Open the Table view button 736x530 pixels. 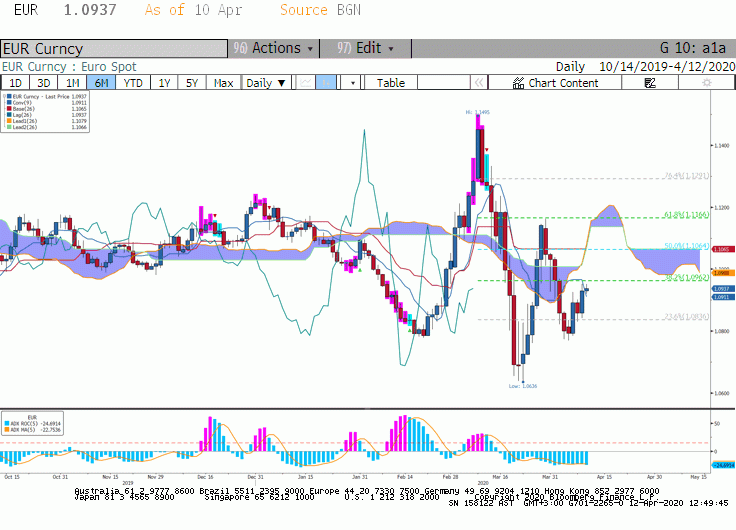click(391, 83)
